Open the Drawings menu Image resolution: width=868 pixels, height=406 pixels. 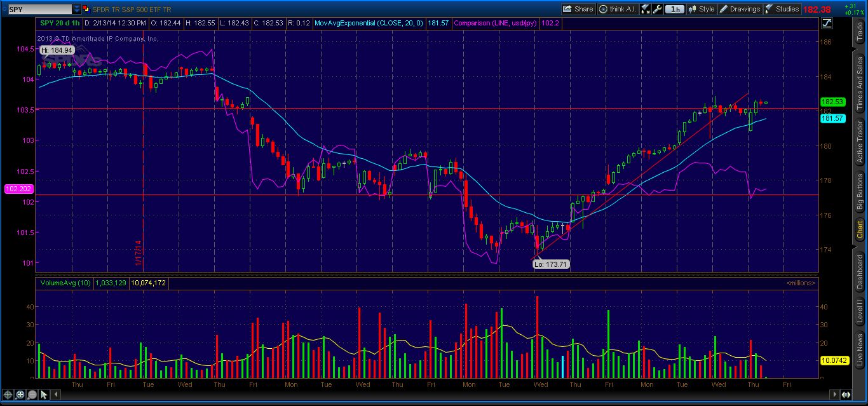740,9
